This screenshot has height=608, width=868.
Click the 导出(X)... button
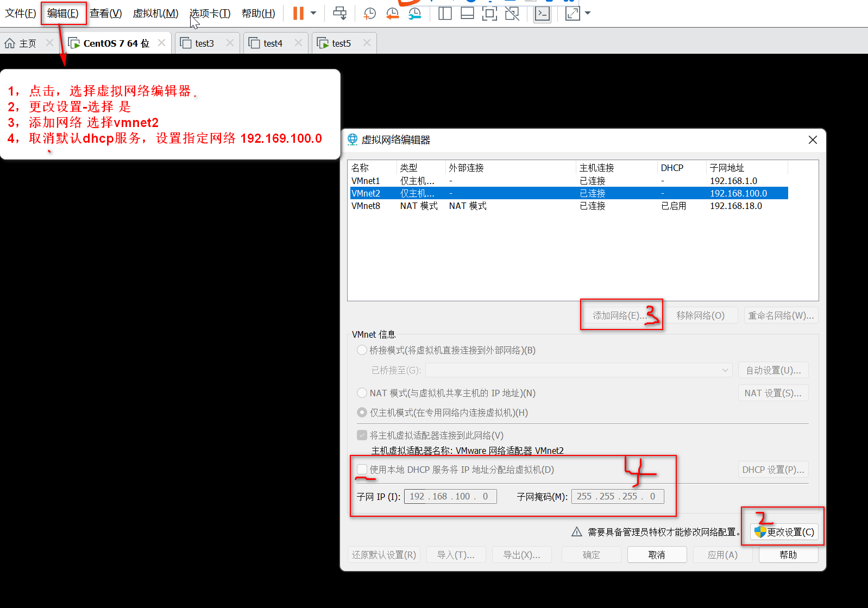tap(522, 555)
